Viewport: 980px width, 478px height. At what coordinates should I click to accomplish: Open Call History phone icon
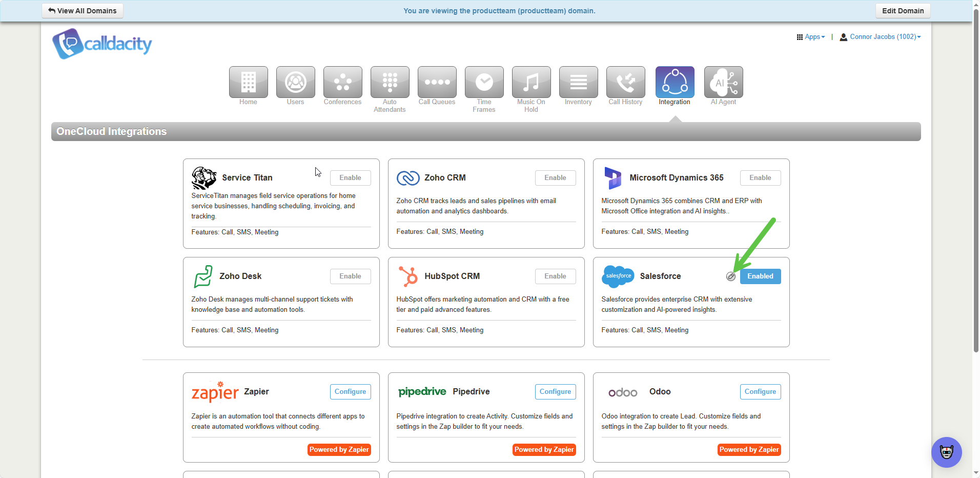tap(625, 82)
